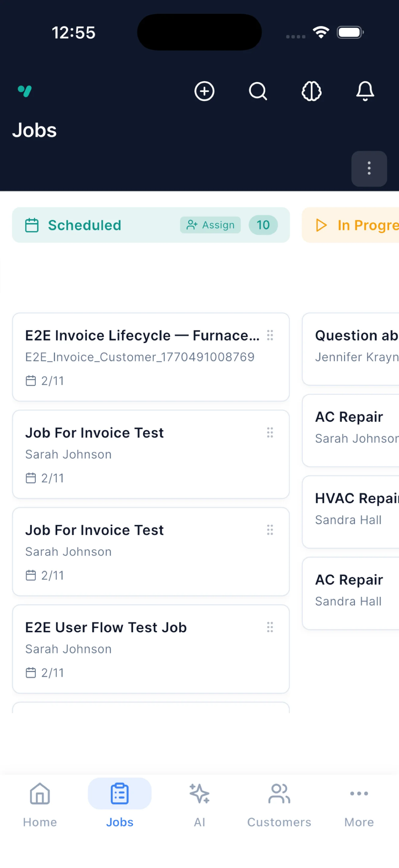Tap the Assign button in Scheduled column
The image size is (399, 868).
coord(210,225)
